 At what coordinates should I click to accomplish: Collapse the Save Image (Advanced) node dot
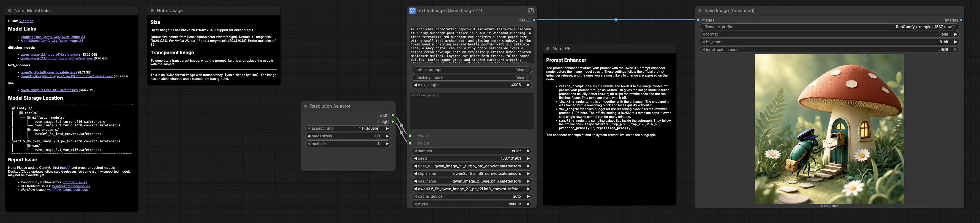coord(699,11)
